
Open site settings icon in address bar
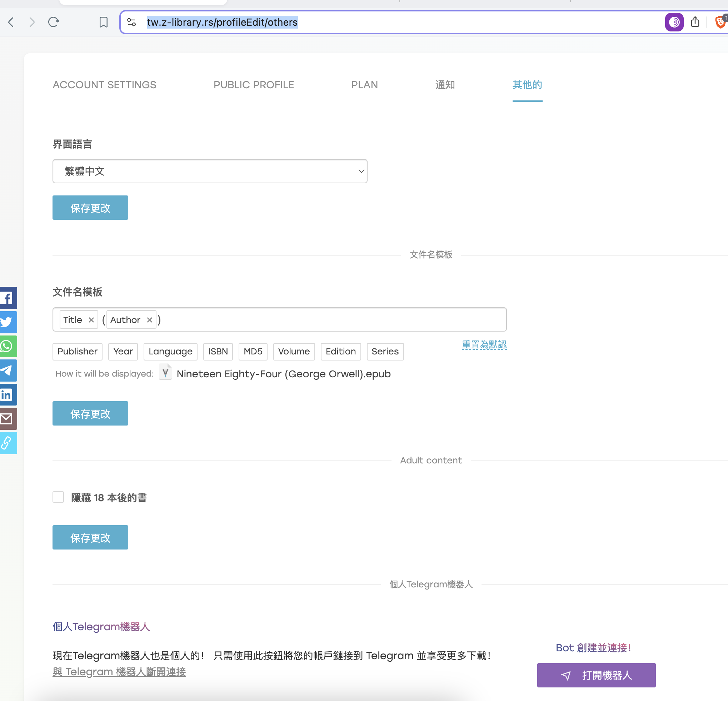tap(131, 22)
